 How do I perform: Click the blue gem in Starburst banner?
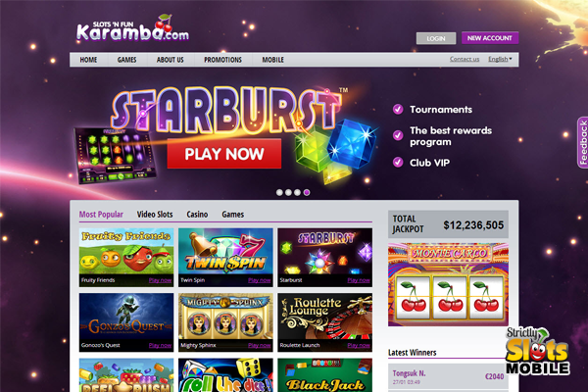[x=351, y=143]
